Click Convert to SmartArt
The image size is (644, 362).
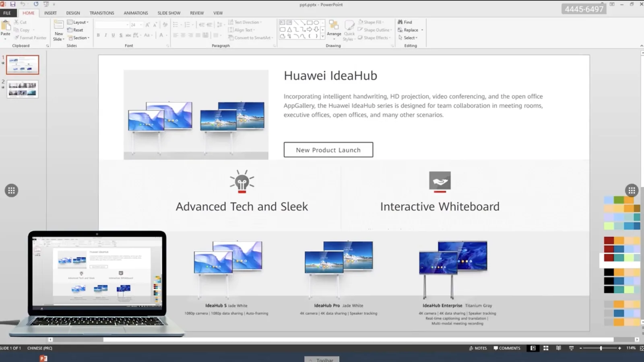click(250, 37)
